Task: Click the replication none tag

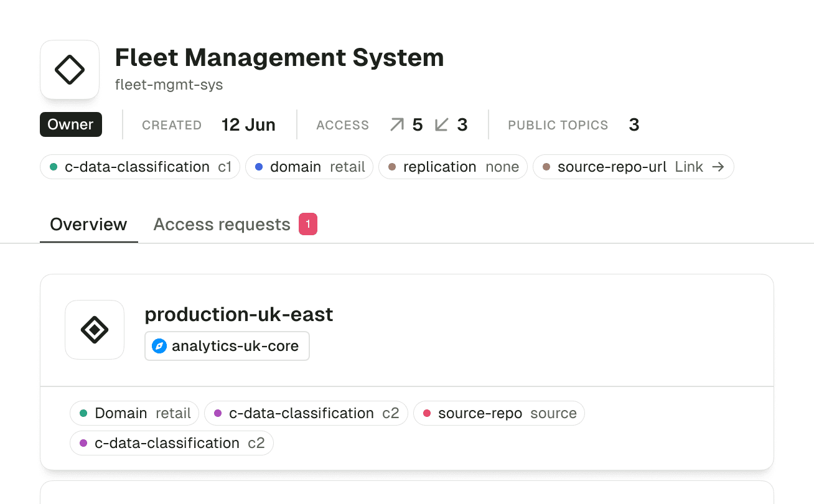Action: tap(453, 167)
